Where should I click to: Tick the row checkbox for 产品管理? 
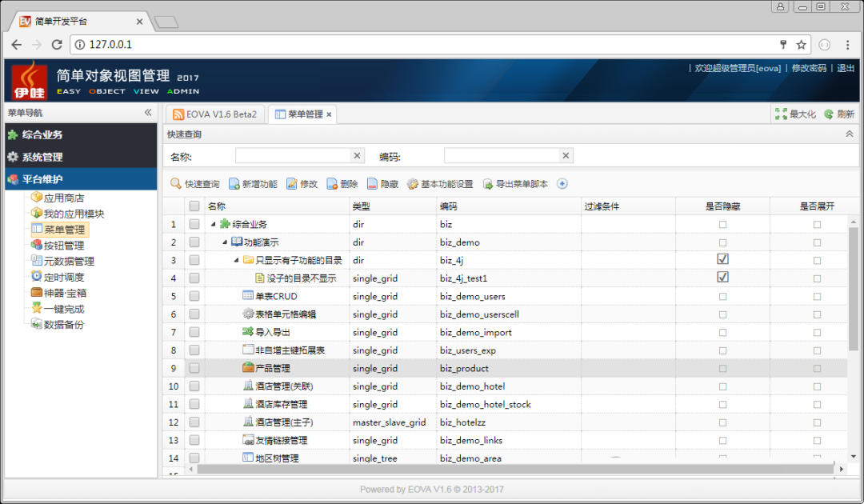tap(194, 368)
